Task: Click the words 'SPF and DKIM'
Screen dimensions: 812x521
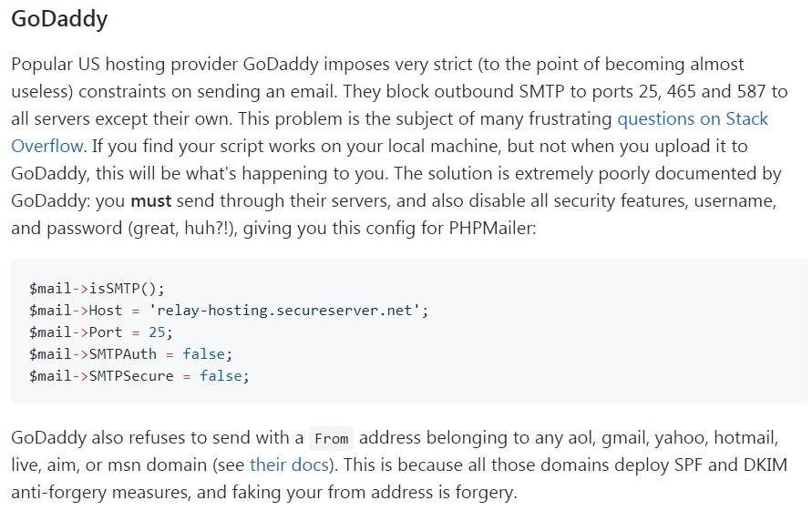Action: [x=731, y=465]
